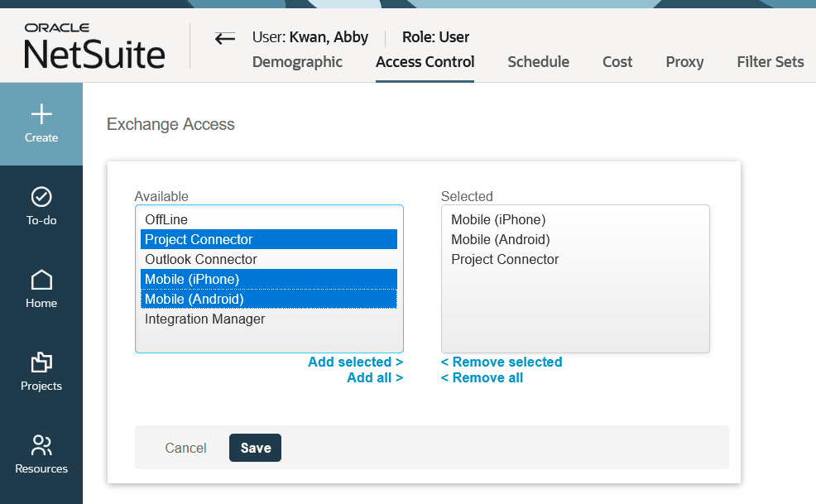Open the Resources people icon

(41, 445)
